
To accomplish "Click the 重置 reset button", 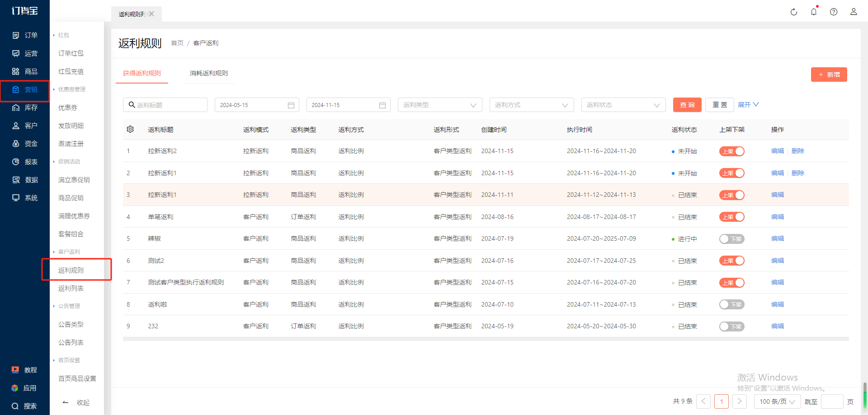I will (x=720, y=105).
